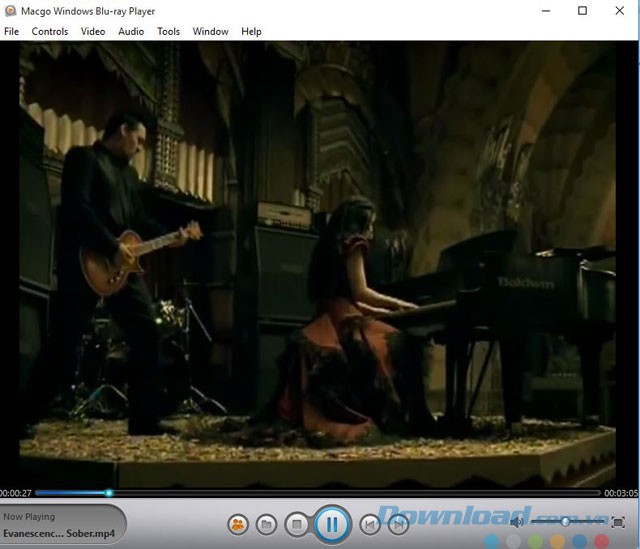This screenshot has width=640, height=549.
Task: Toggle full screen mode icon
Action: (618, 522)
